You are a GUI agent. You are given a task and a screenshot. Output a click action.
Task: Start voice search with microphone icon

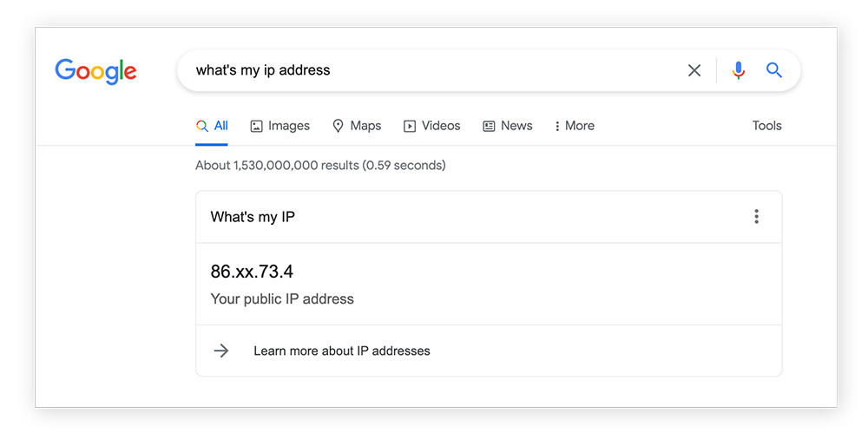click(738, 70)
